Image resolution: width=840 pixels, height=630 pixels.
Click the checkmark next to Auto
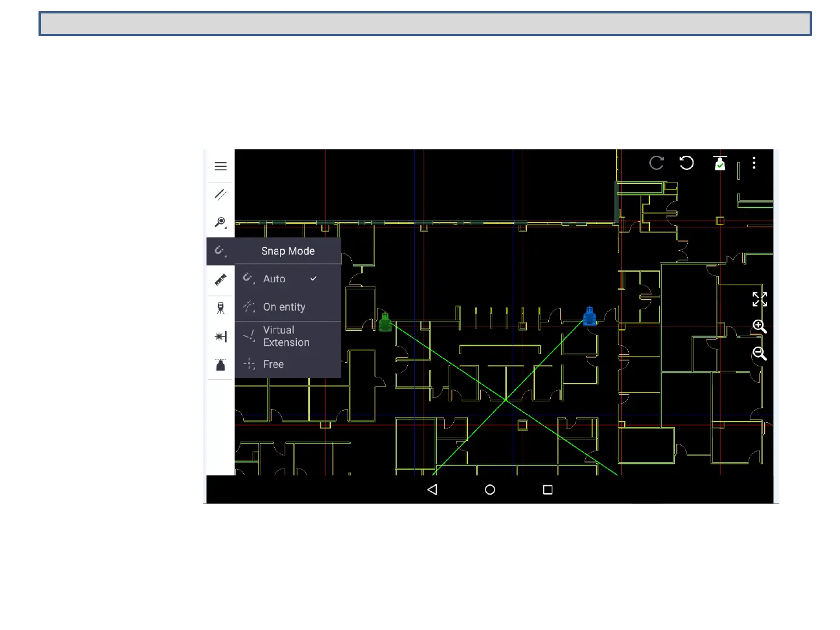[x=313, y=279]
